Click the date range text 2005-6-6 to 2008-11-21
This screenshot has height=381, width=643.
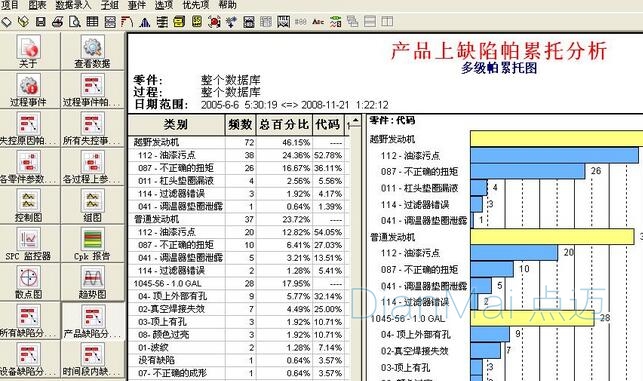294,105
